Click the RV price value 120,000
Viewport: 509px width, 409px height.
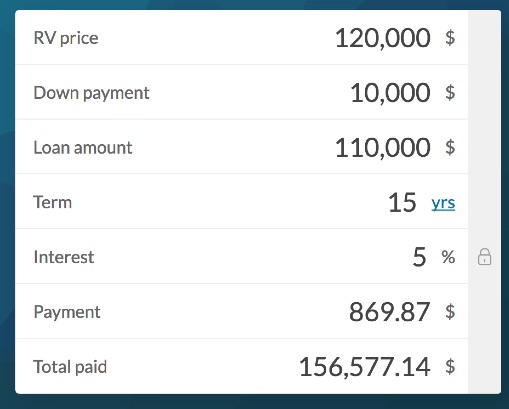[x=383, y=38]
